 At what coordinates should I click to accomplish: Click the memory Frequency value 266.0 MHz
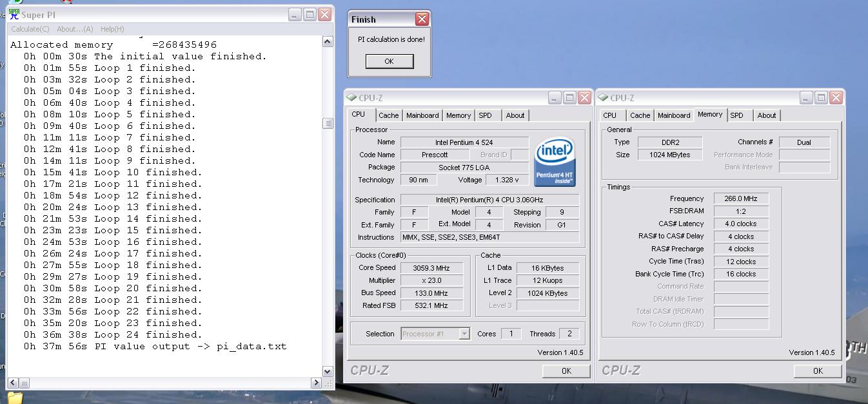tap(741, 199)
